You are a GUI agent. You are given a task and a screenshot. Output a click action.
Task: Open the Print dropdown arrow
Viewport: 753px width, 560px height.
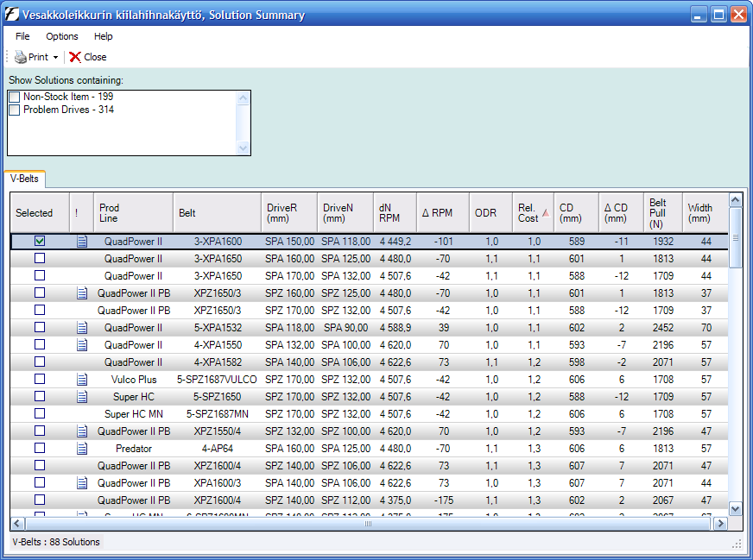coord(56,58)
